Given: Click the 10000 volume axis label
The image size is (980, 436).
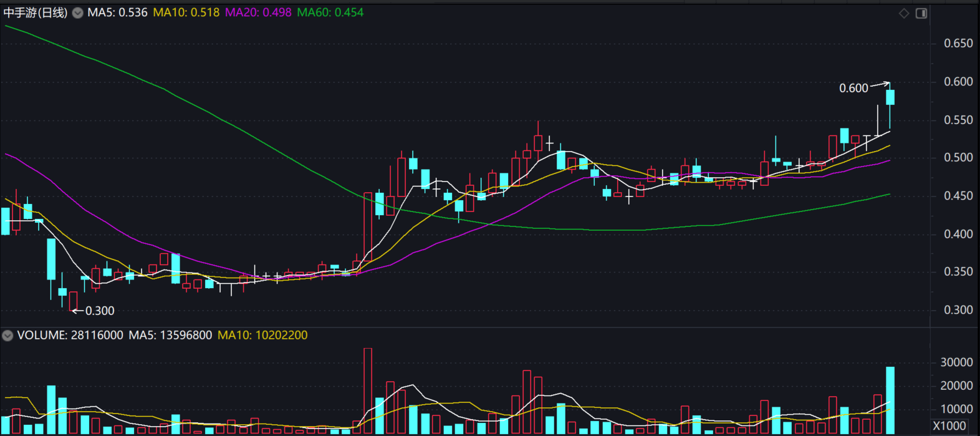Looking at the screenshot, I should 956,409.
